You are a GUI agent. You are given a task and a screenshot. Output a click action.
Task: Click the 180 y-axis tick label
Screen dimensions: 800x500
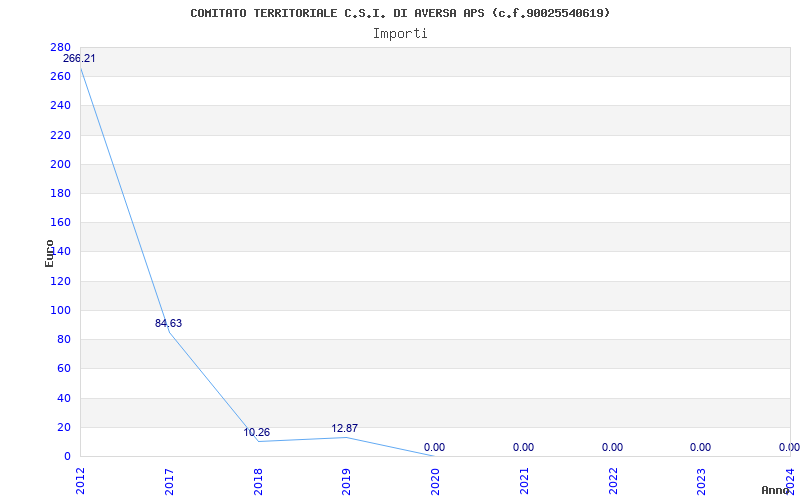pos(60,193)
